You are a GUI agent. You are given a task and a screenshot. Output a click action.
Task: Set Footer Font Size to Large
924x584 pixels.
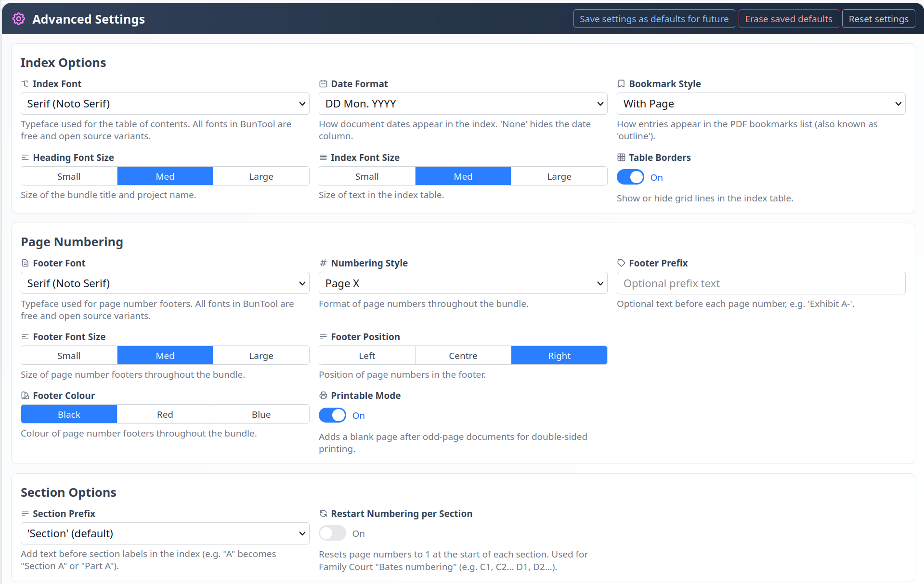(x=261, y=356)
